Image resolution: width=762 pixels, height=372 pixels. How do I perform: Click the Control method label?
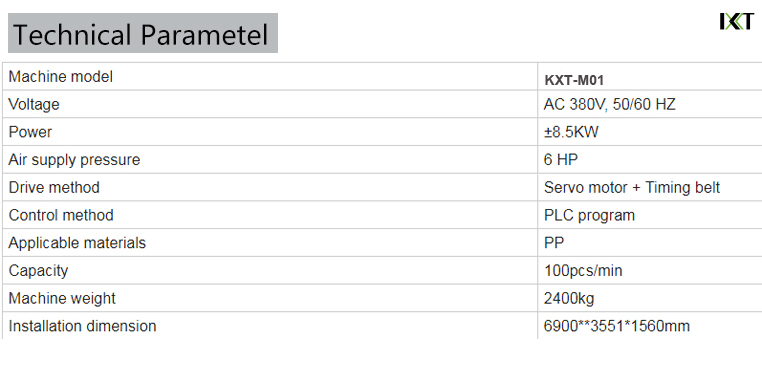click(x=61, y=215)
